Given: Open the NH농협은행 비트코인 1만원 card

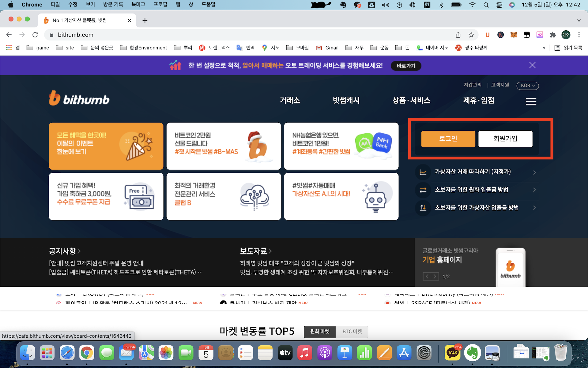Looking at the screenshot, I should pyautogui.click(x=341, y=146).
